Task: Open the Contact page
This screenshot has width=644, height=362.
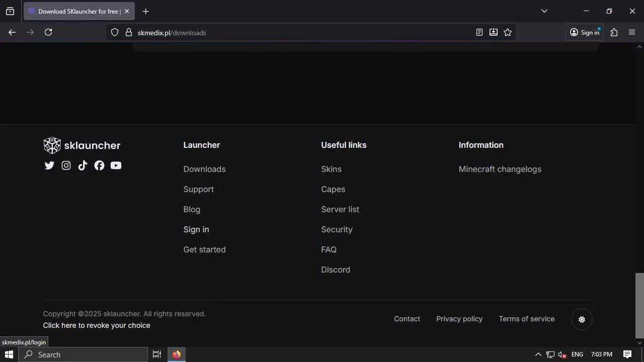Action: [407, 319]
